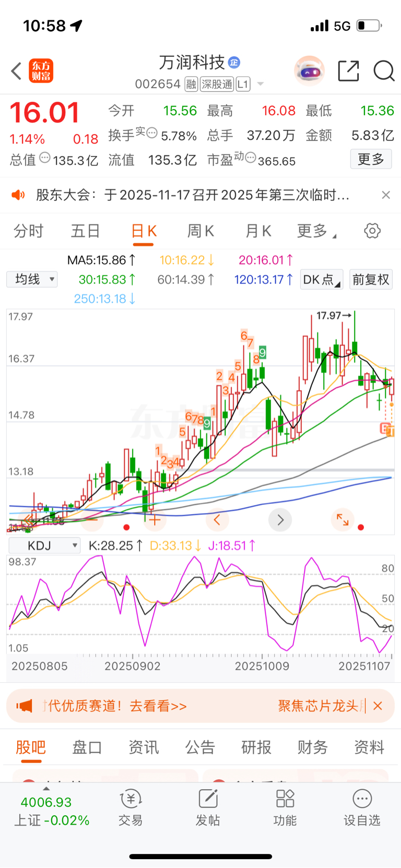Select the 日K chart tab
The height and width of the screenshot is (868, 401).
(144, 231)
